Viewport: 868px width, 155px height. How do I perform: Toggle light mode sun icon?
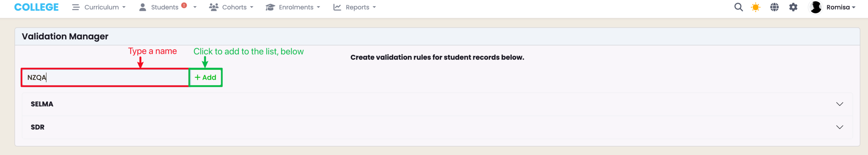point(756,7)
